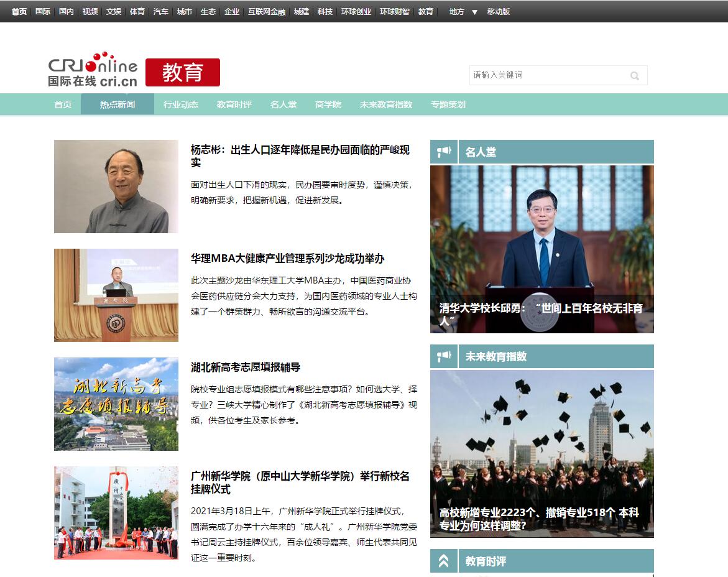Click the megaphone icon beside 未来教育指数 header
728x577 pixels.
pos(444,356)
